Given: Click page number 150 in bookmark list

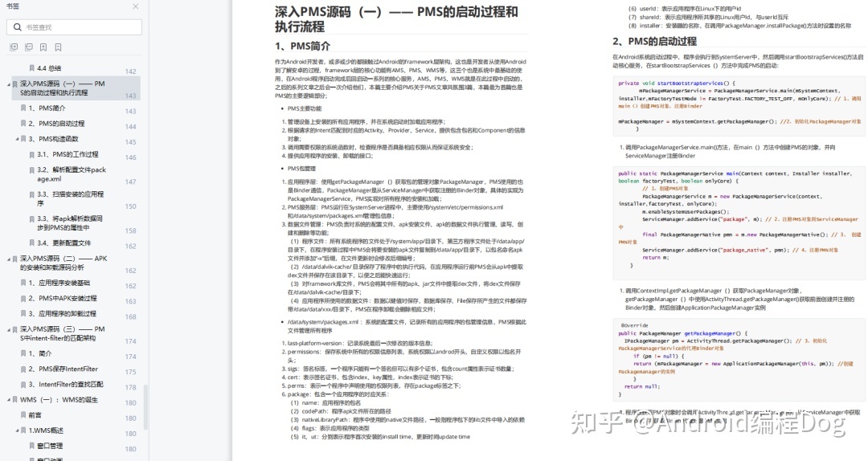Looking at the screenshot, I should [x=131, y=206].
